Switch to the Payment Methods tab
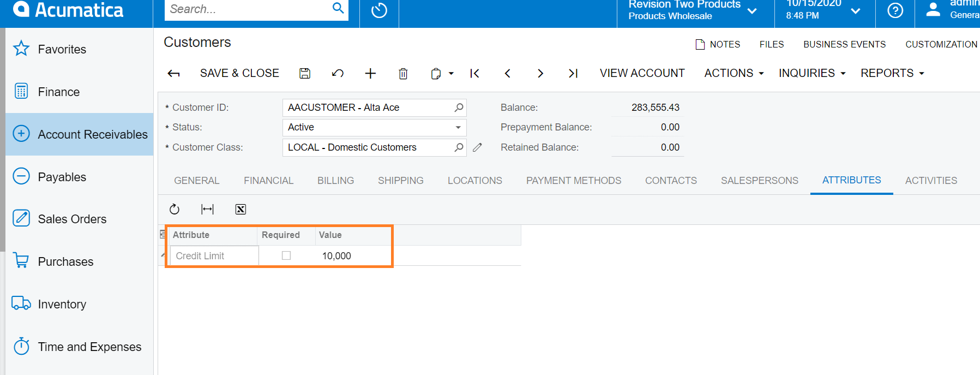The width and height of the screenshot is (980, 375). point(574,181)
